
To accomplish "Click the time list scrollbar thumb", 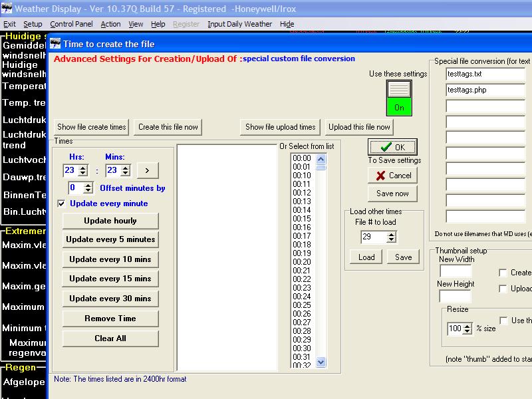I will tap(321, 168).
